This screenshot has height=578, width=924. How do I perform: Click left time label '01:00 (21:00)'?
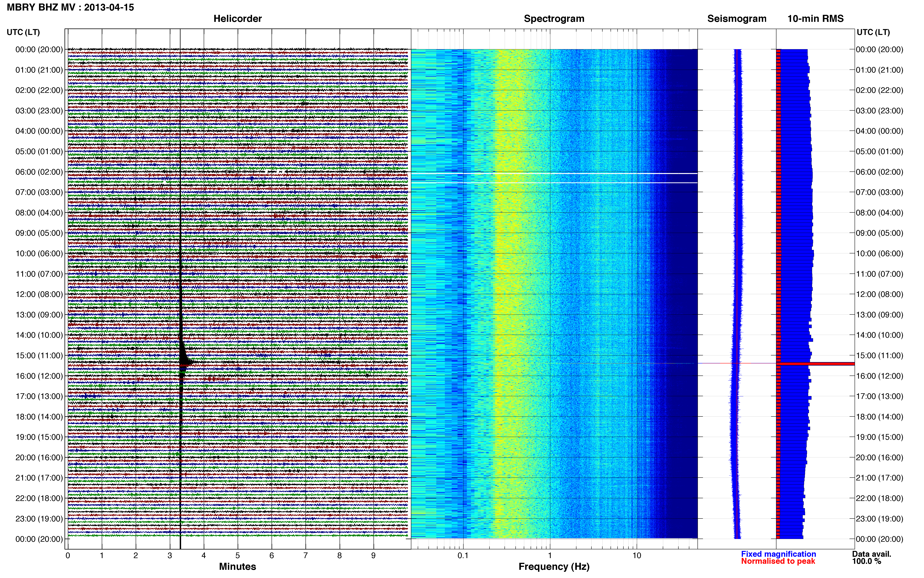click(x=39, y=70)
